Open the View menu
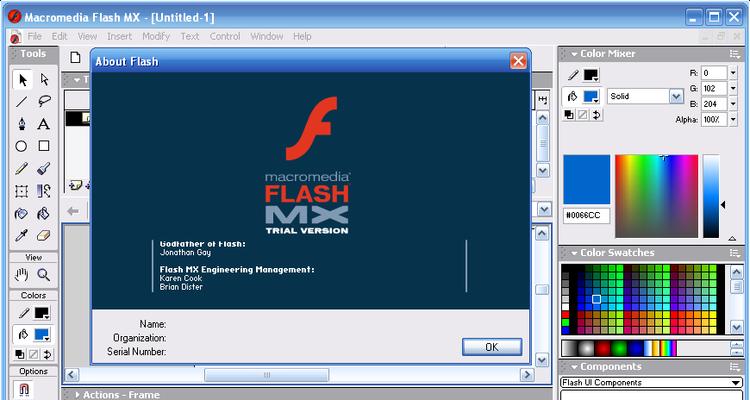The width and height of the screenshot is (750, 400). [88, 36]
